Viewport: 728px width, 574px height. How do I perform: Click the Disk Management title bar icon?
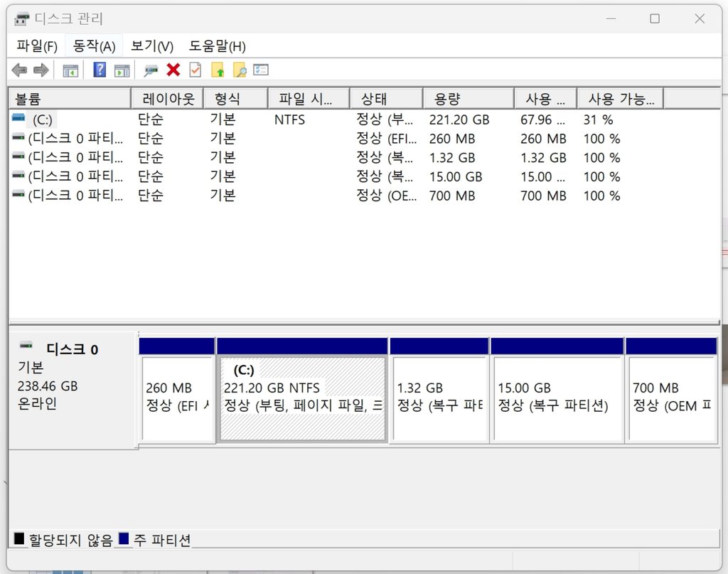click(22, 19)
